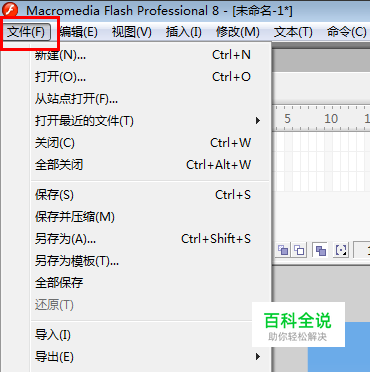
Task: Expand the 导出(E) submenu
Action: (x=150, y=357)
